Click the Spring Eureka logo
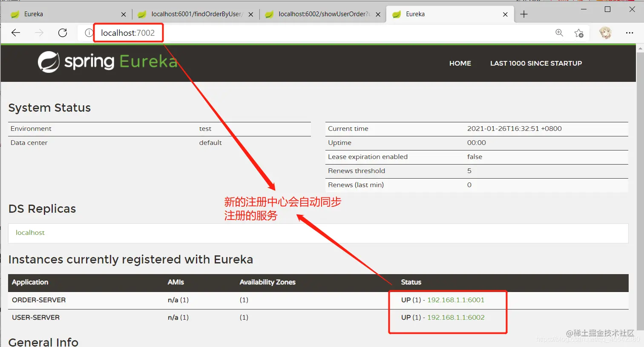The image size is (644, 347). click(x=107, y=62)
